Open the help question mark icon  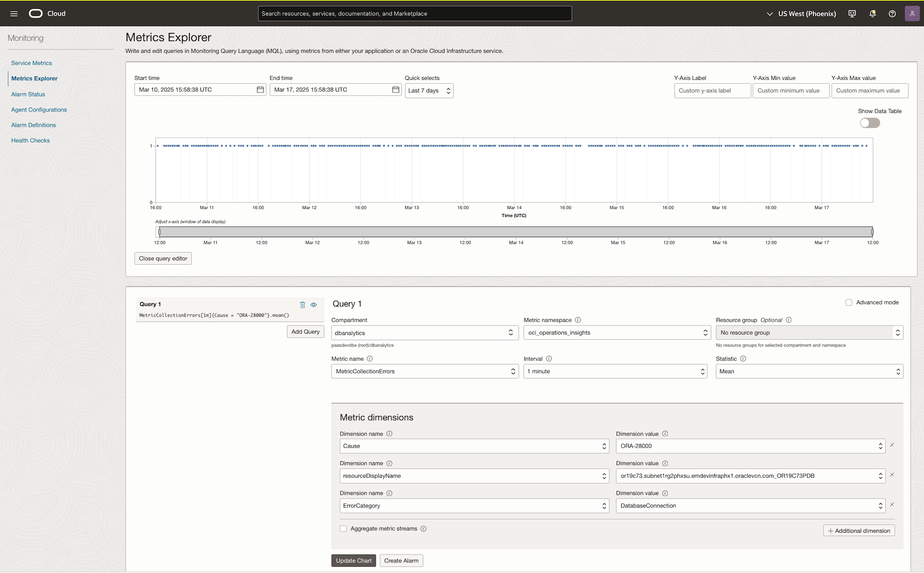coord(892,14)
